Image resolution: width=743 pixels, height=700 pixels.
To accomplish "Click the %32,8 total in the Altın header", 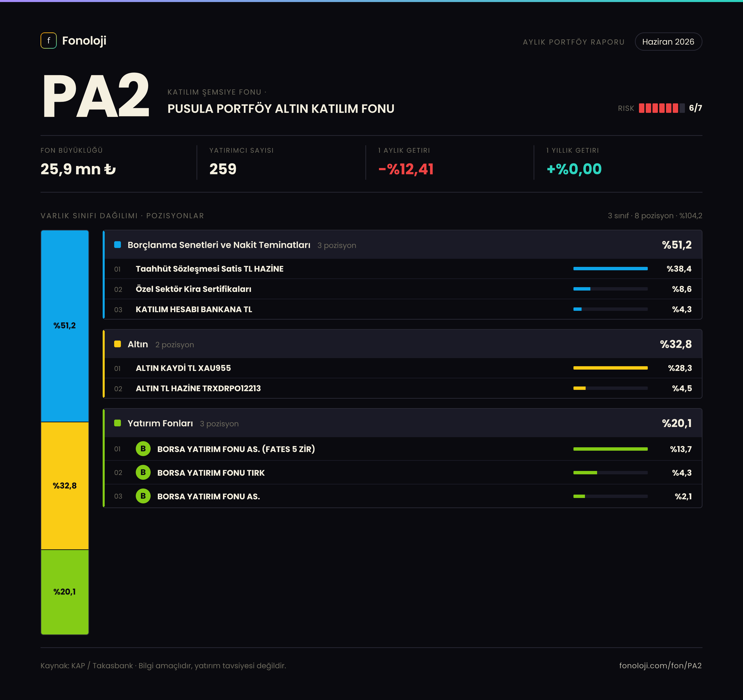I will point(676,344).
